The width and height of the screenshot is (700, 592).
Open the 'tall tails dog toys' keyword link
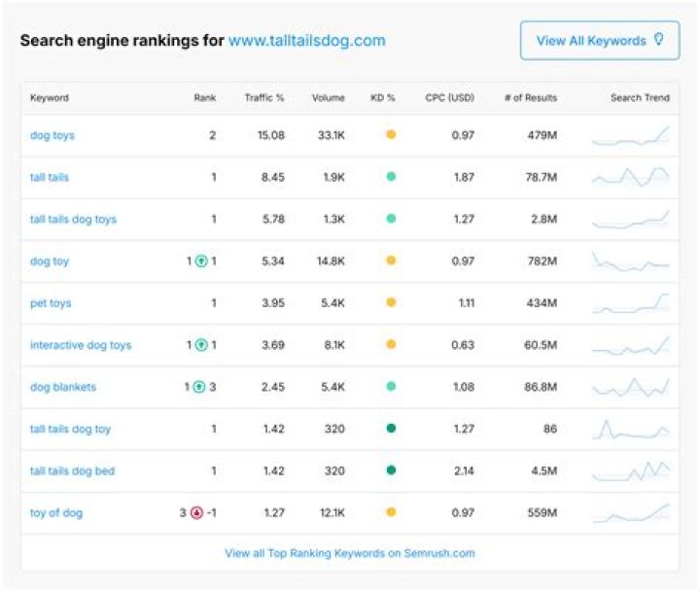tap(73, 220)
